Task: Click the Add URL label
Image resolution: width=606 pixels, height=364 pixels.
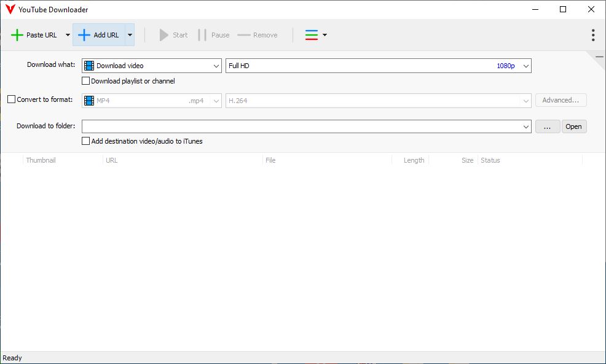Action: pyautogui.click(x=106, y=35)
